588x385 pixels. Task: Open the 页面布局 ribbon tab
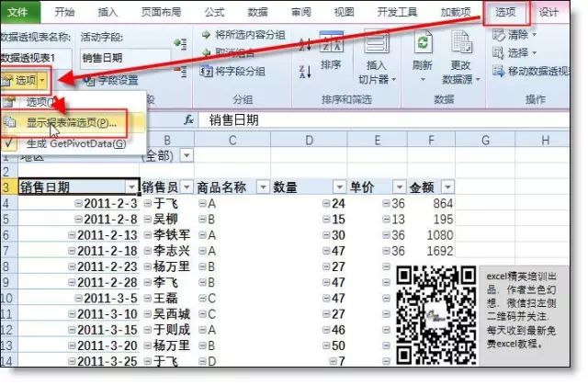coord(162,12)
